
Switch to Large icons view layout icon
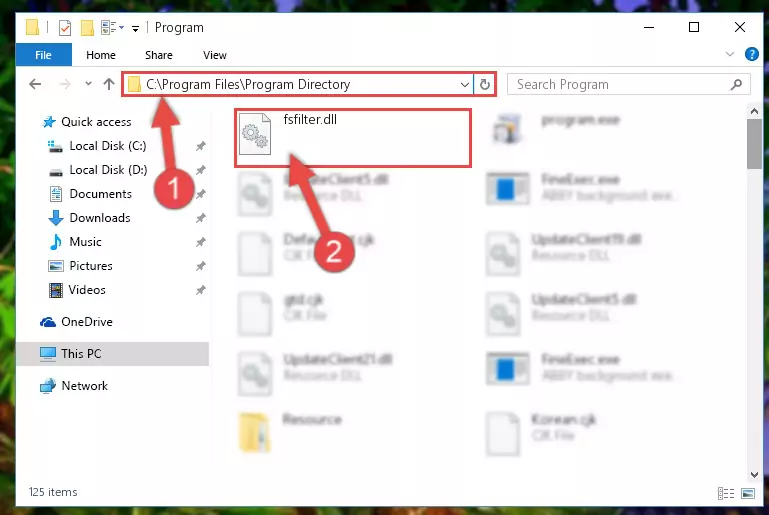(x=748, y=493)
